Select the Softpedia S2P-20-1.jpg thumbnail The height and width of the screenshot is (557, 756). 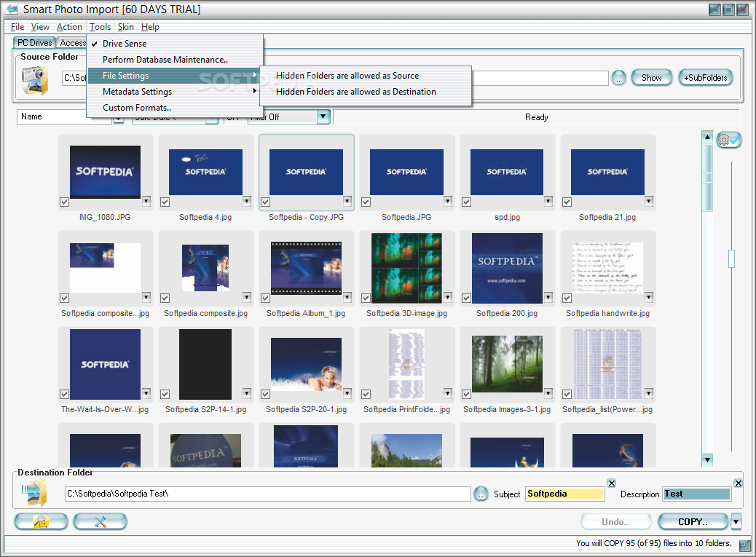click(306, 364)
